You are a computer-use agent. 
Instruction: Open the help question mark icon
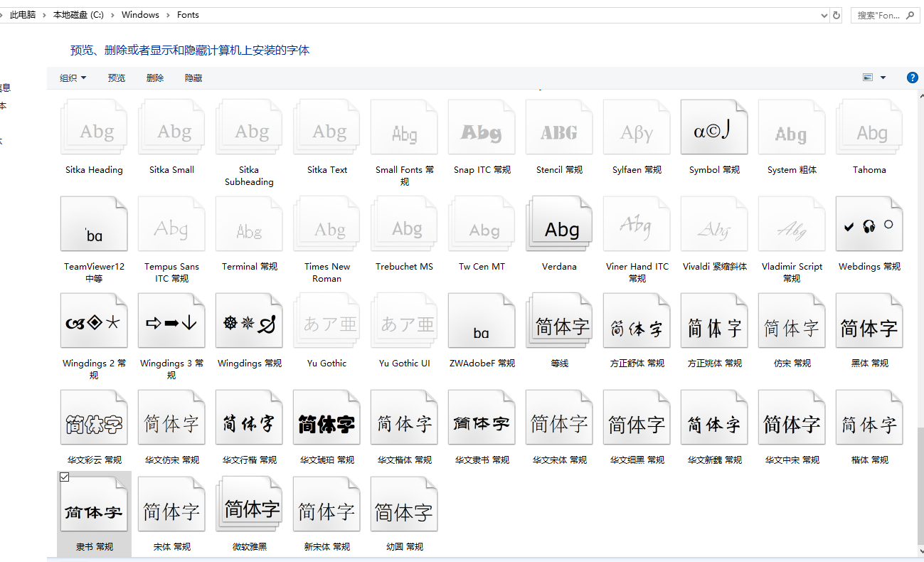point(913,78)
